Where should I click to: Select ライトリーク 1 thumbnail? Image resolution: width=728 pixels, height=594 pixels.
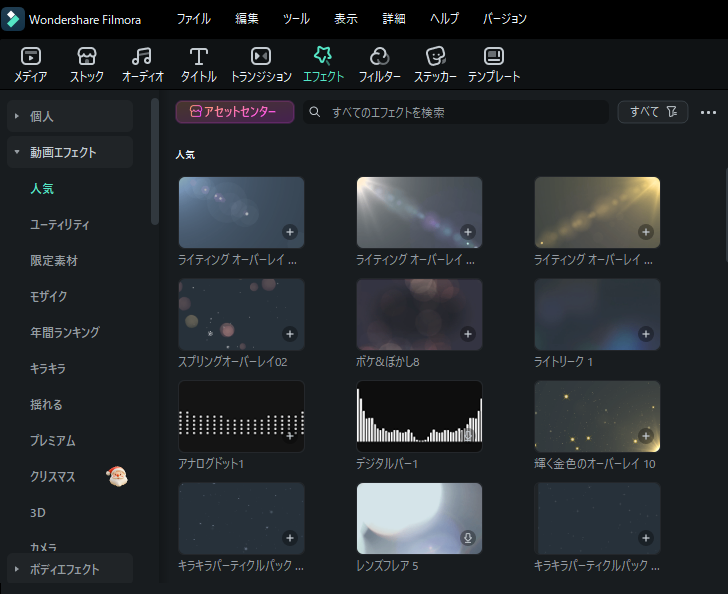click(x=597, y=314)
